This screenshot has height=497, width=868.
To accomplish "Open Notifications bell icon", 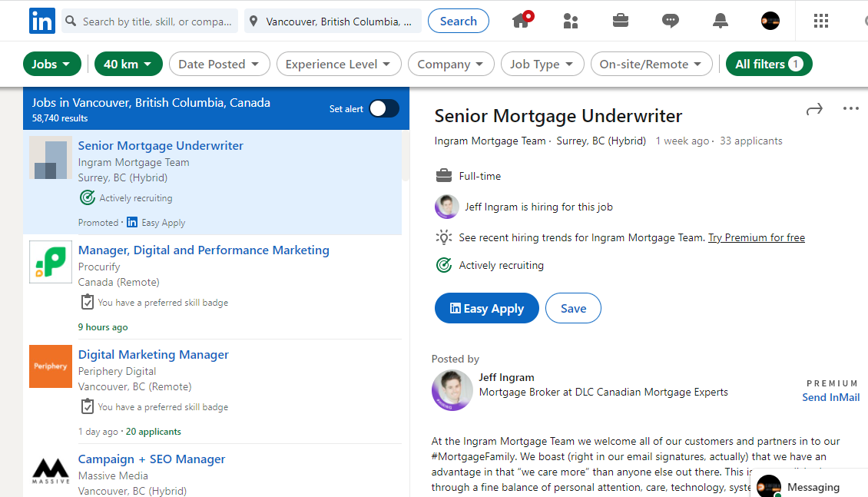I will (x=721, y=21).
